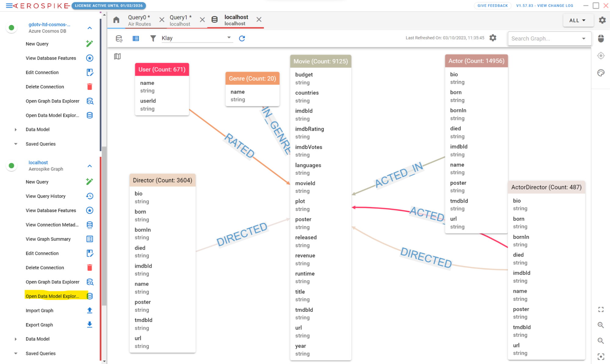The width and height of the screenshot is (610, 364).
Task: Click Open Graph Data Explorer under Cosmos
Action: 59,101
